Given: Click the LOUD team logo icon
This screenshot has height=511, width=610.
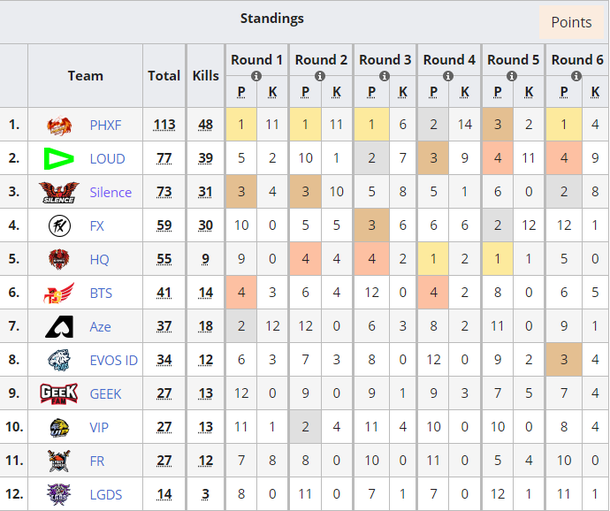Looking at the screenshot, I should (x=59, y=159).
